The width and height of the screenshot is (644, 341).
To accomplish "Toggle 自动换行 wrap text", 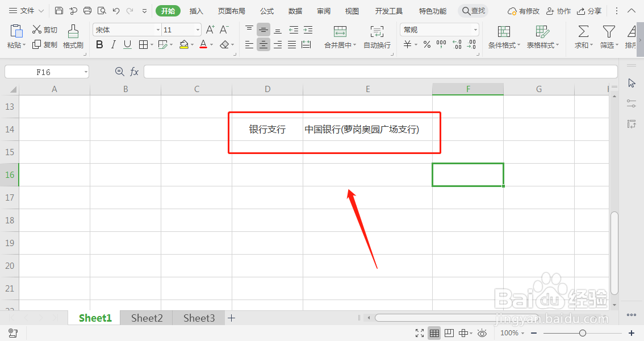I will (377, 36).
